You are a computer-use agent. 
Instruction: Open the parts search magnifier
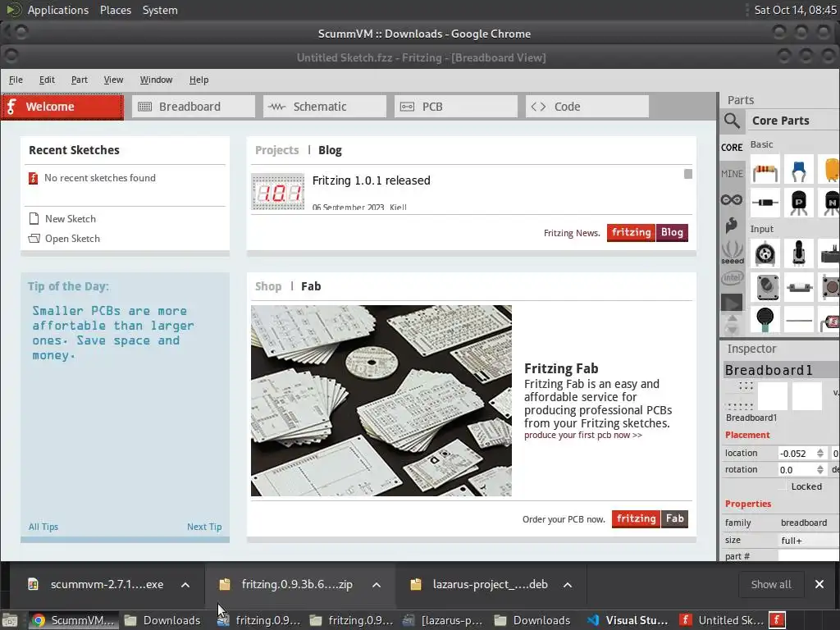pos(732,121)
